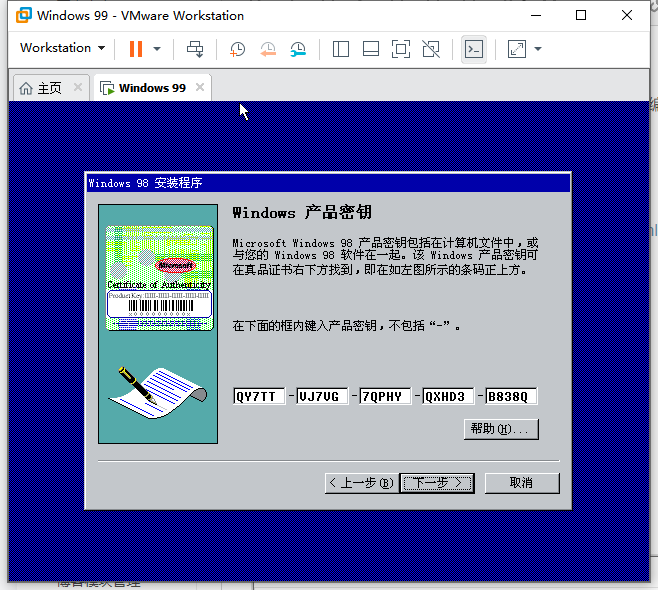Take a snapshot of the VM
Viewport: 658px width, 590px height.
pyautogui.click(x=238, y=49)
